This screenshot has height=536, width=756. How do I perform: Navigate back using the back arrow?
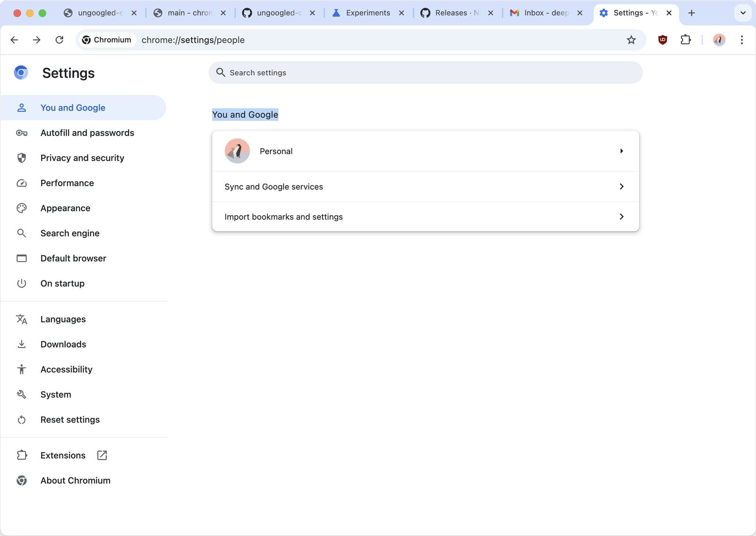click(x=14, y=40)
